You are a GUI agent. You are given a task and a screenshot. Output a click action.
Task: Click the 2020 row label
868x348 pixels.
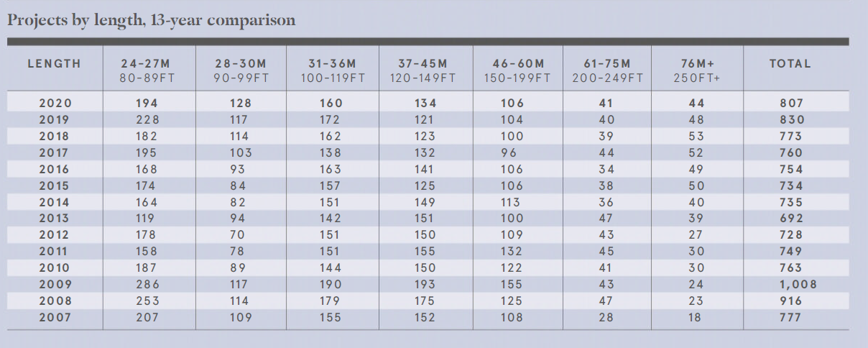pyautogui.click(x=54, y=104)
